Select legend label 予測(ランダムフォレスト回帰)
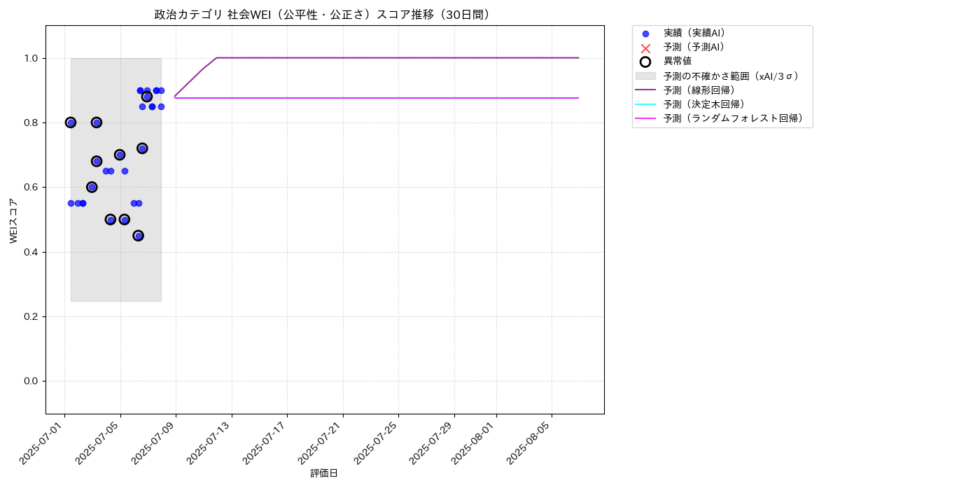The height and width of the screenshot is (490, 980). tap(734, 118)
